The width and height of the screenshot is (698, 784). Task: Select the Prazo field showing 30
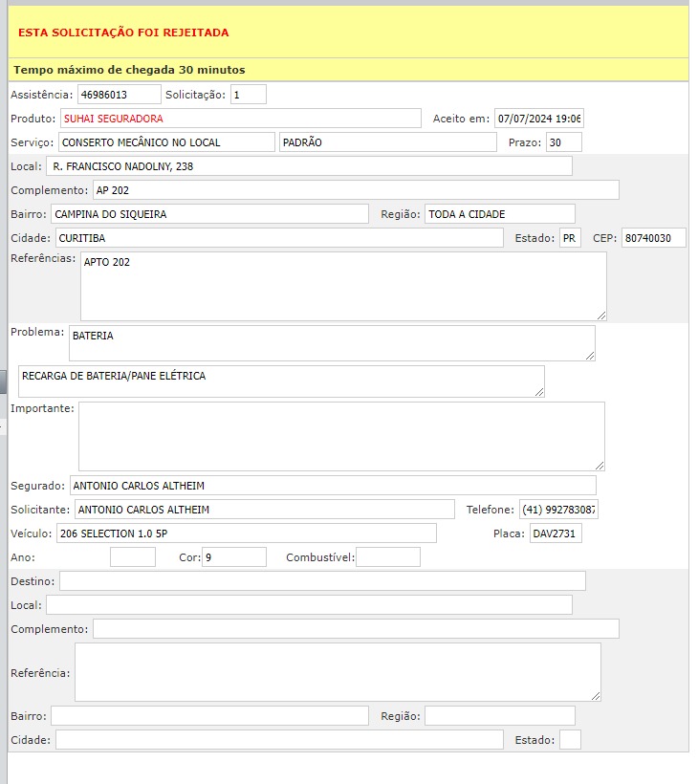(x=562, y=142)
